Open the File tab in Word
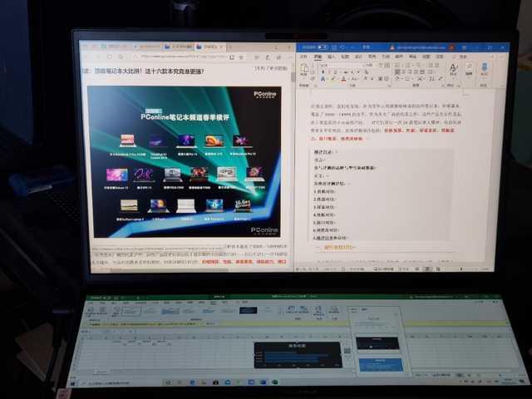 coord(304,57)
